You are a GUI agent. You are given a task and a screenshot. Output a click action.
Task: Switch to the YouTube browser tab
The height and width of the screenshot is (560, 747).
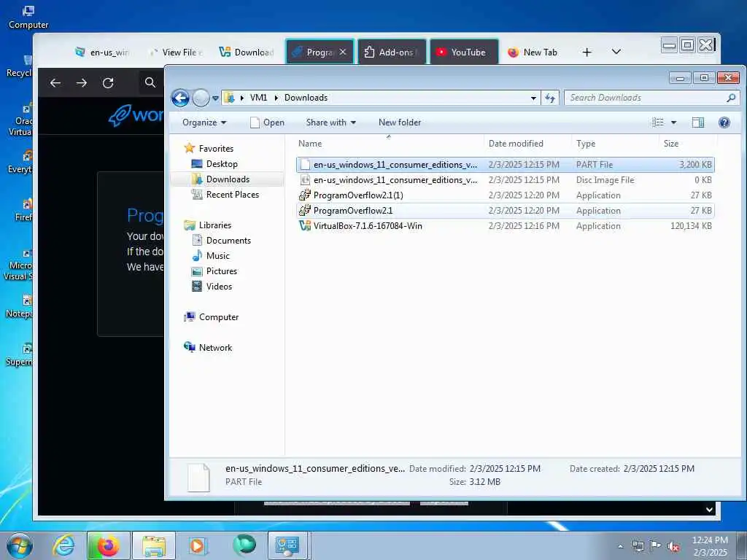pyautogui.click(x=463, y=52)
